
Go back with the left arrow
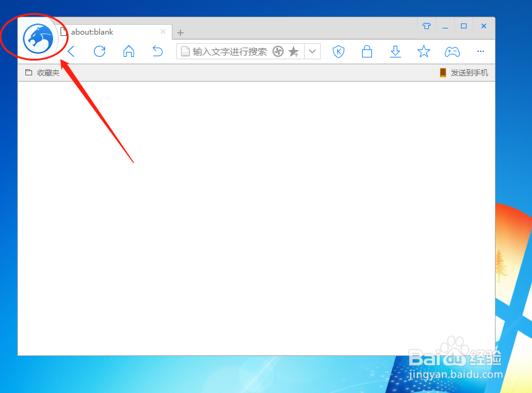click(71, 51)
